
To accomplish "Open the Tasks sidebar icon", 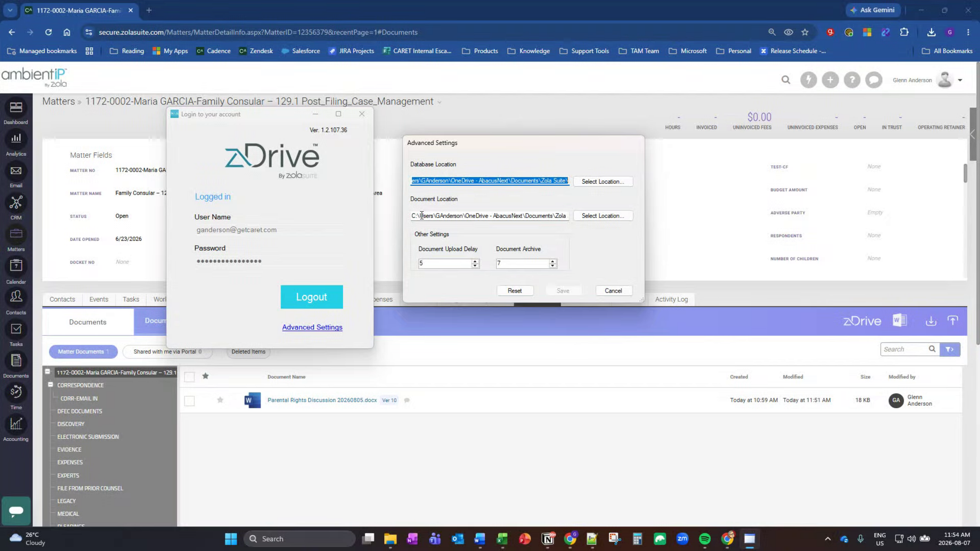I will 16,329.
